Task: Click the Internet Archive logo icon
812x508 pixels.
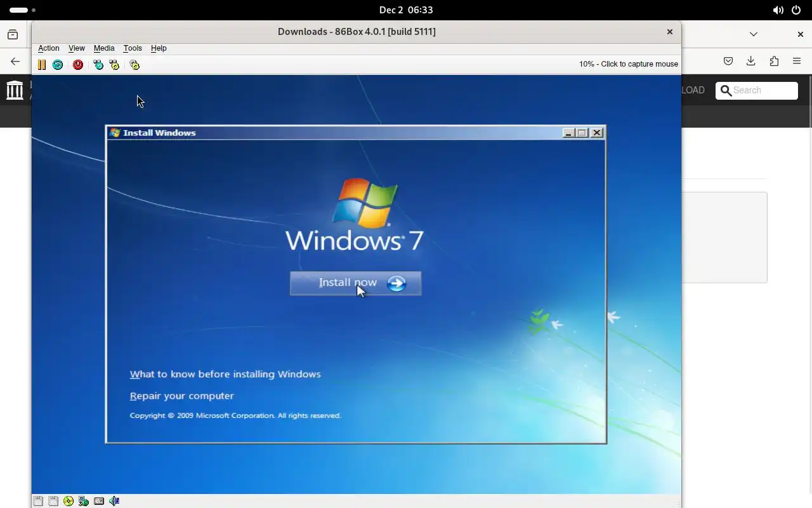Action: (x=15, y=90)
